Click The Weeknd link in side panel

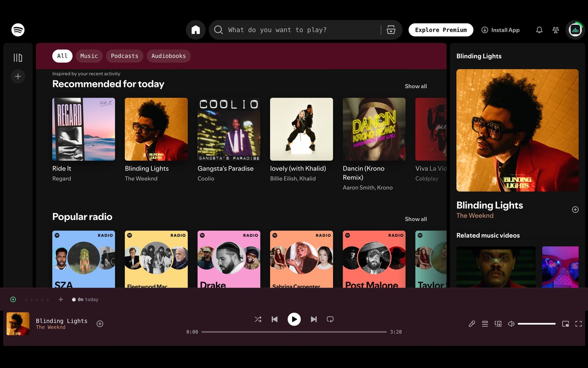tap(475, 215)
